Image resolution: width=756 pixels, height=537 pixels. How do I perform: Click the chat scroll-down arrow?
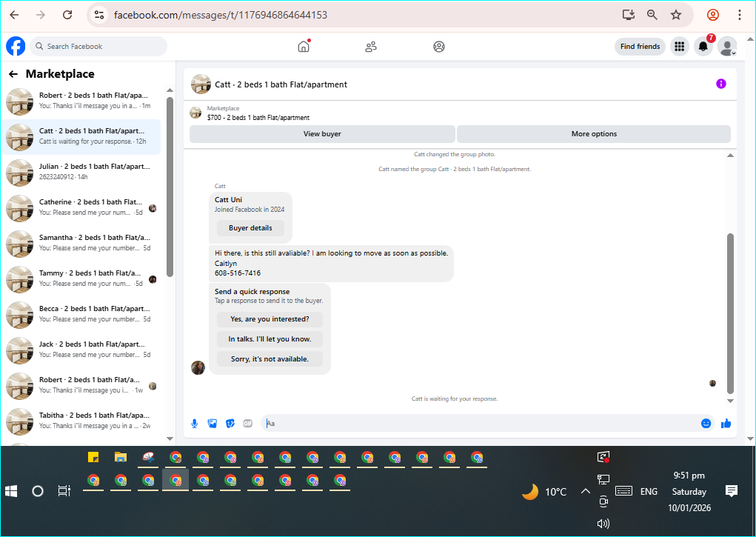click(730, 401)
